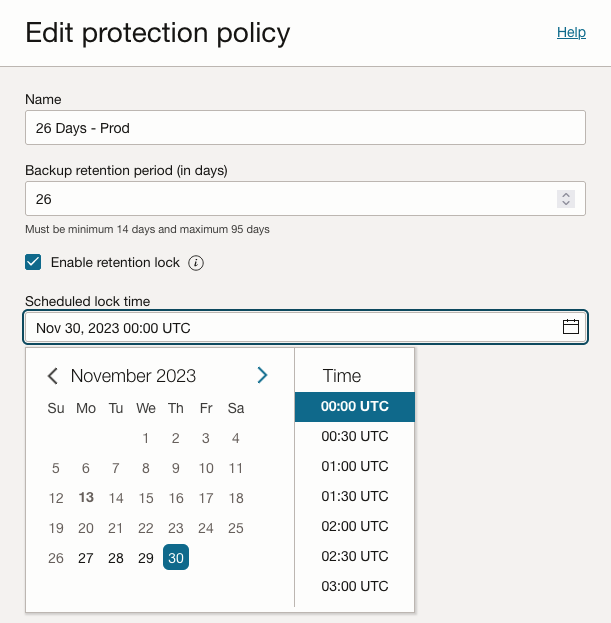Increase backup retention period days

(566, 194)
